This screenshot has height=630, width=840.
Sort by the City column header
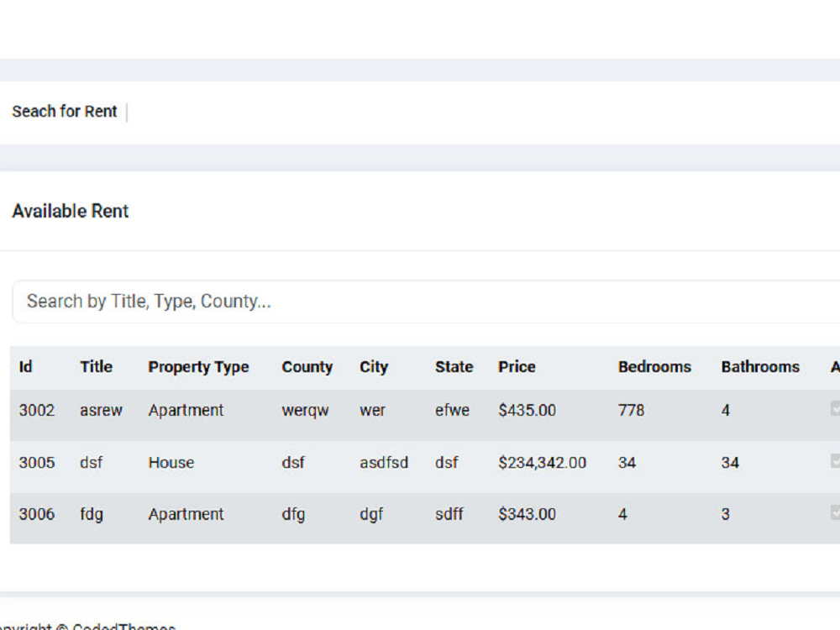click(x=374, y=367)
